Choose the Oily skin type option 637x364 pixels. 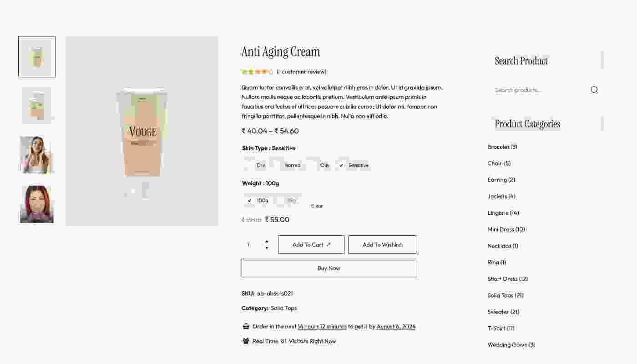tap(324, 165)
